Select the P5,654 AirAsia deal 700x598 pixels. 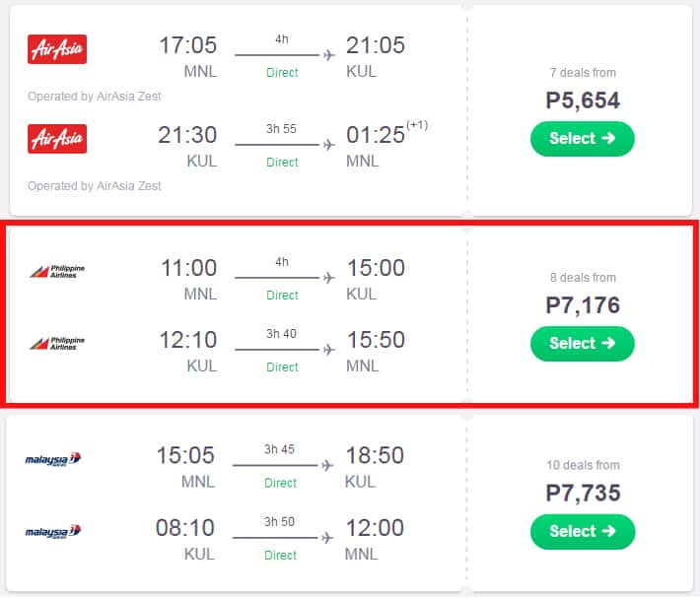pyautogui.click(x=582, y=139)
